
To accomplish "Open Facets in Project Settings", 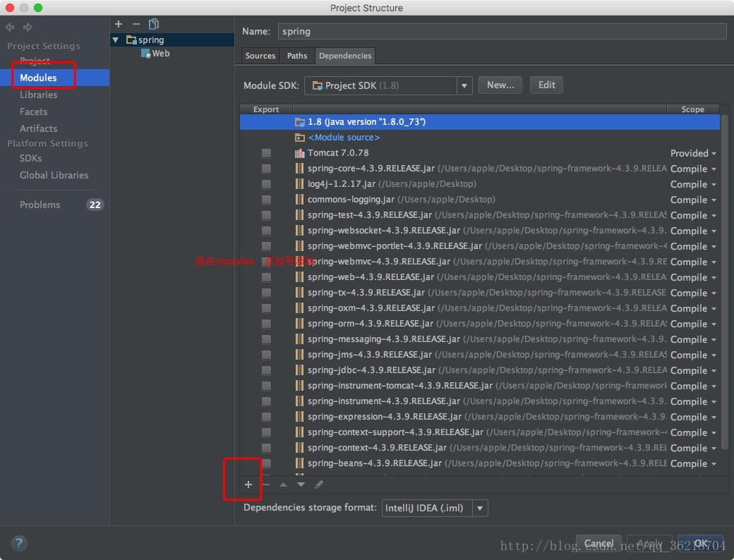I will tap(33, 111).
